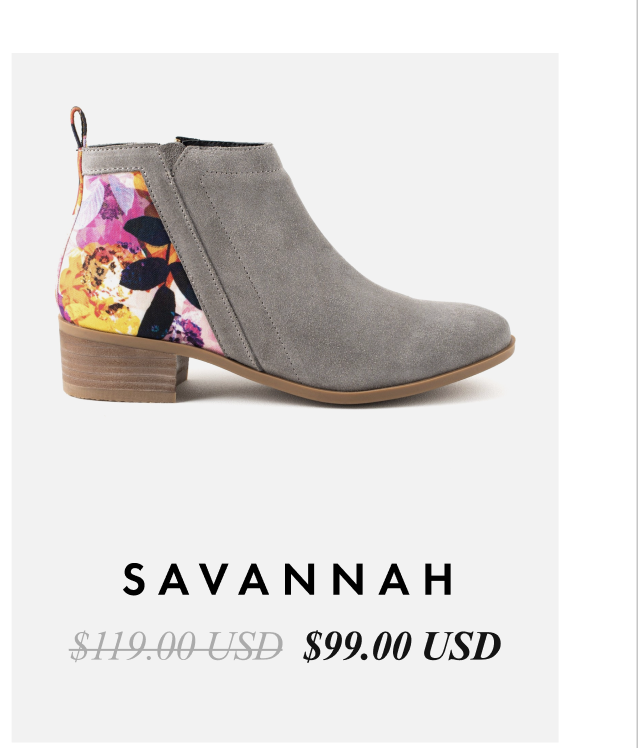Click the SAVANNAH product title
This screenshot has width=638, height=748.
coord(288,579)
